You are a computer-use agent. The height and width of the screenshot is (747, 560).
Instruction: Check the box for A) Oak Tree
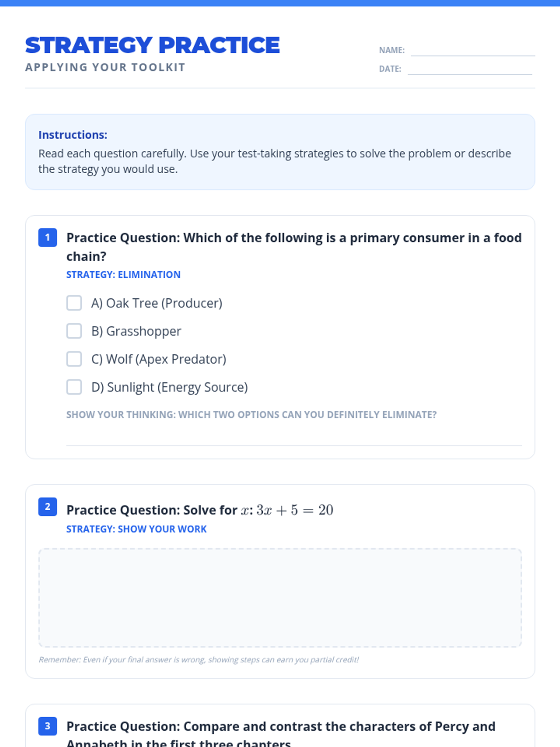click(74, 303)
